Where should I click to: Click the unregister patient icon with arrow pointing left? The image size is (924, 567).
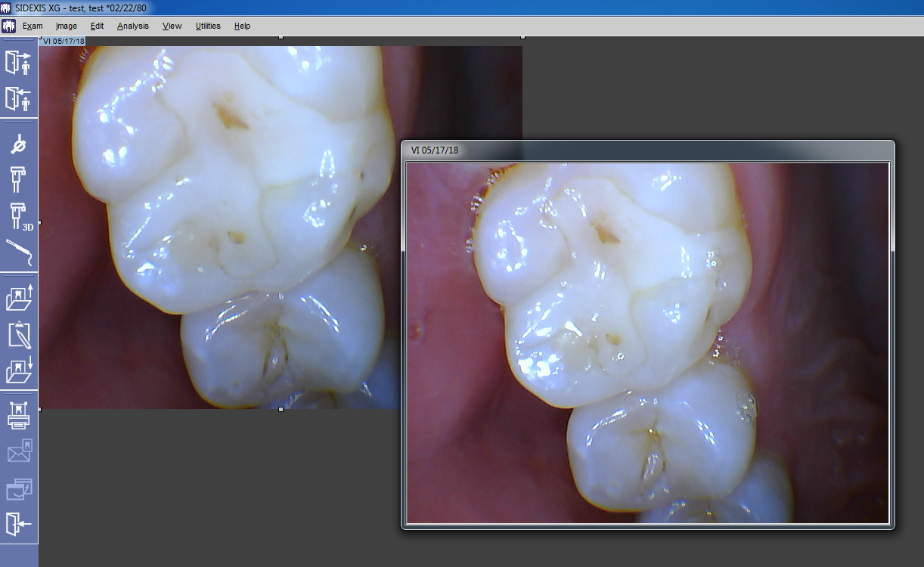click(x=18, y=99)
